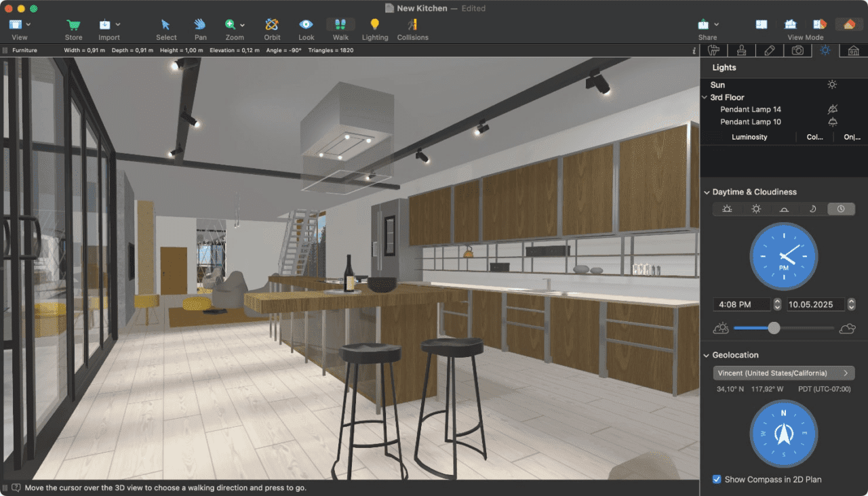Open the Share dropdown menu
The image size is (868, 496).
[x=707, y=25]
